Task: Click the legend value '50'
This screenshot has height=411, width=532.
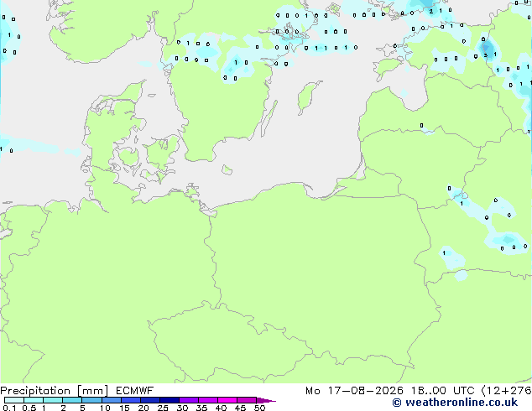Action: 259,408
